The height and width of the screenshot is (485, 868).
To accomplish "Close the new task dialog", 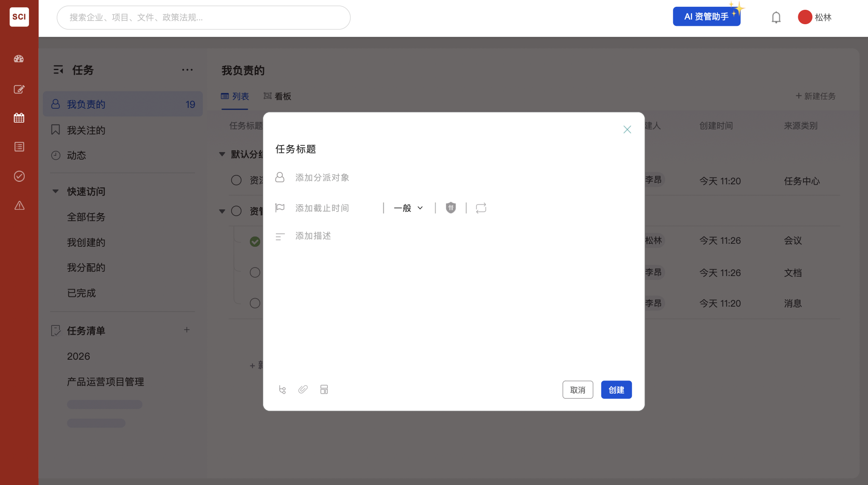I will point(627,130).
